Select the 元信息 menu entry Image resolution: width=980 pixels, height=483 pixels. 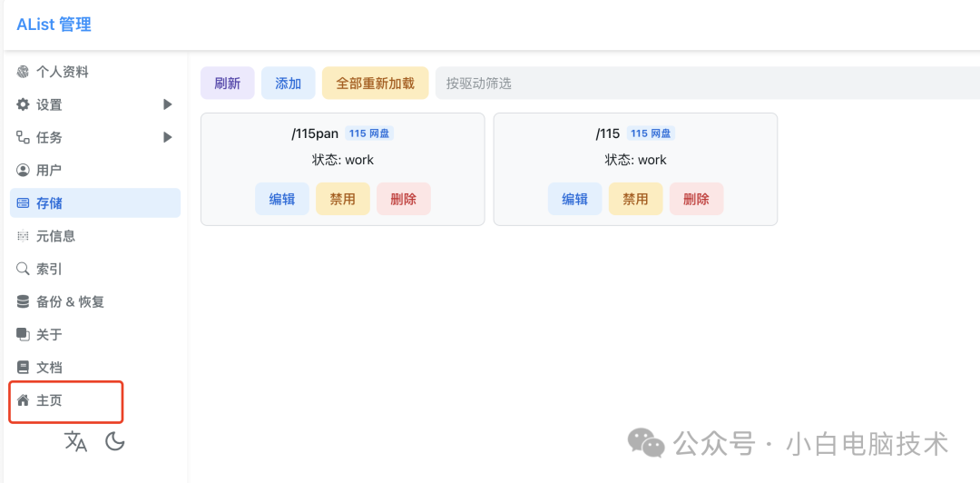coord(95,236)
